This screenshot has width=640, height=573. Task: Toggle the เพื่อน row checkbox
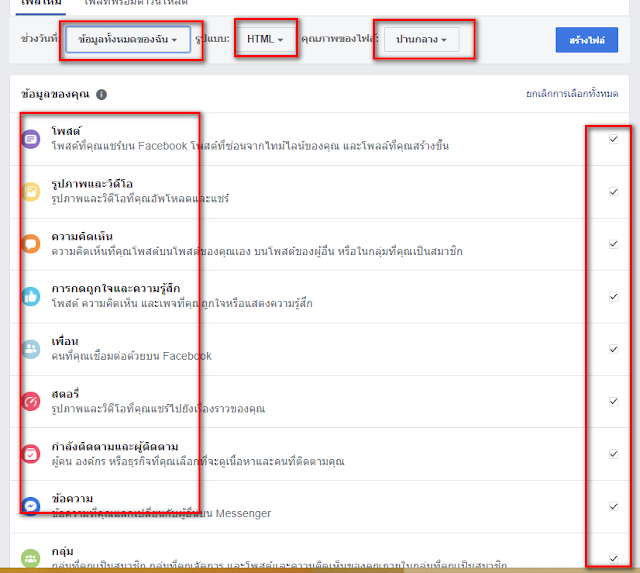(x=613, y=349)
